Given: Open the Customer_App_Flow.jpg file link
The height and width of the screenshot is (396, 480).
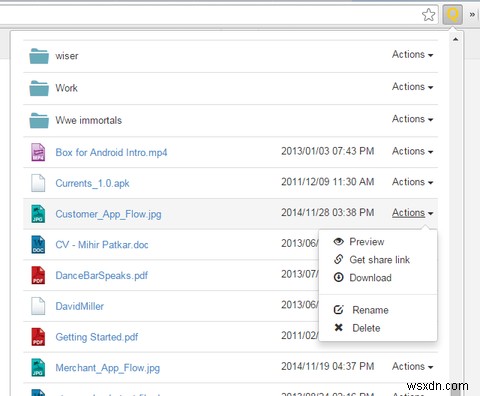Looking at the screenshot, I should pos(108,214).
